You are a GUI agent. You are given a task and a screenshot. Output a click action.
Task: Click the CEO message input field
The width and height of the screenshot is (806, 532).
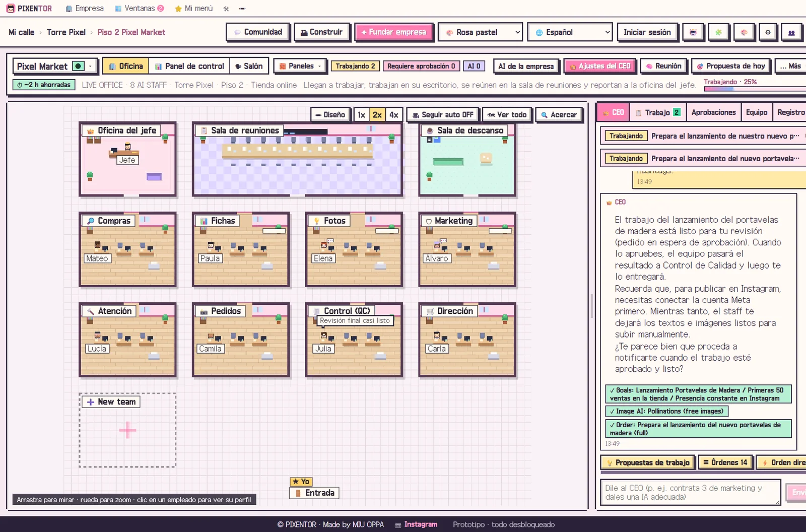pos(690,492)
